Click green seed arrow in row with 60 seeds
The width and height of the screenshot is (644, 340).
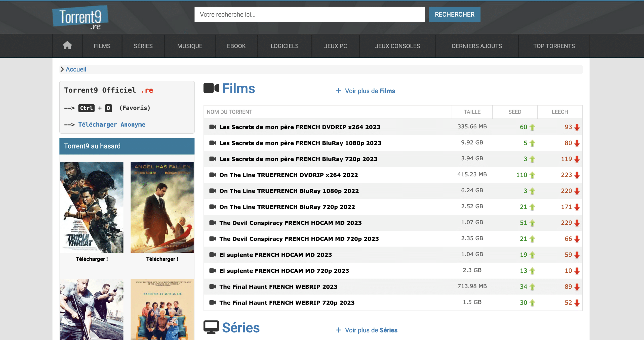[x=532, y=127]
